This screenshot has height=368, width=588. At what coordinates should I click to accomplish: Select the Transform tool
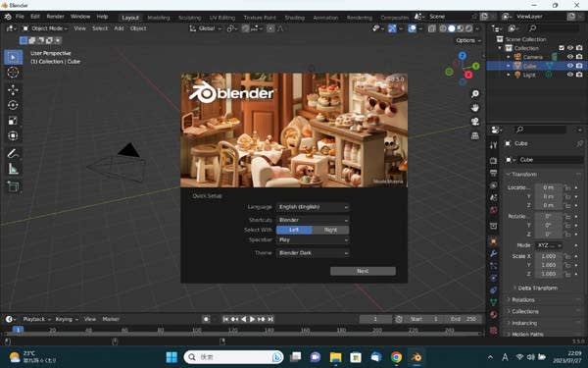tap(13, 135)
